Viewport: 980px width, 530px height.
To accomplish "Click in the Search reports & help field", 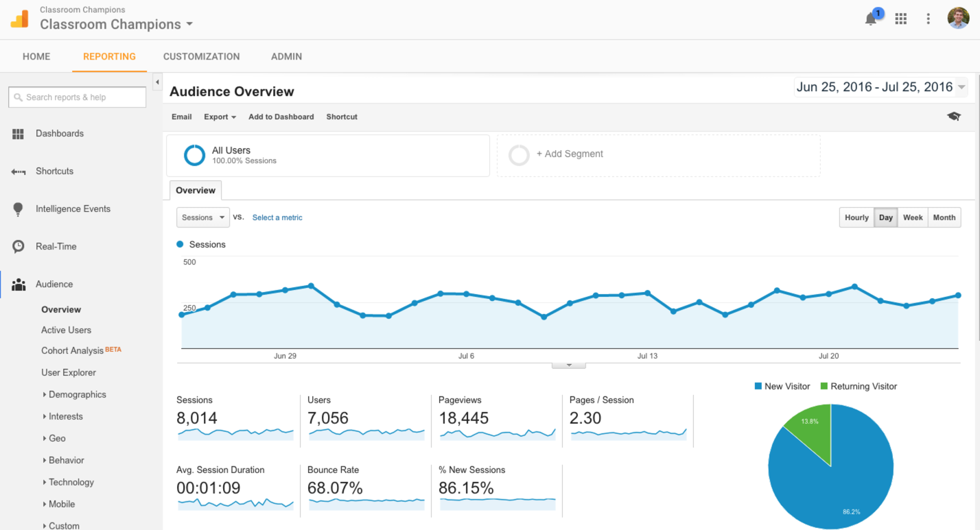I will pos(78,97).
